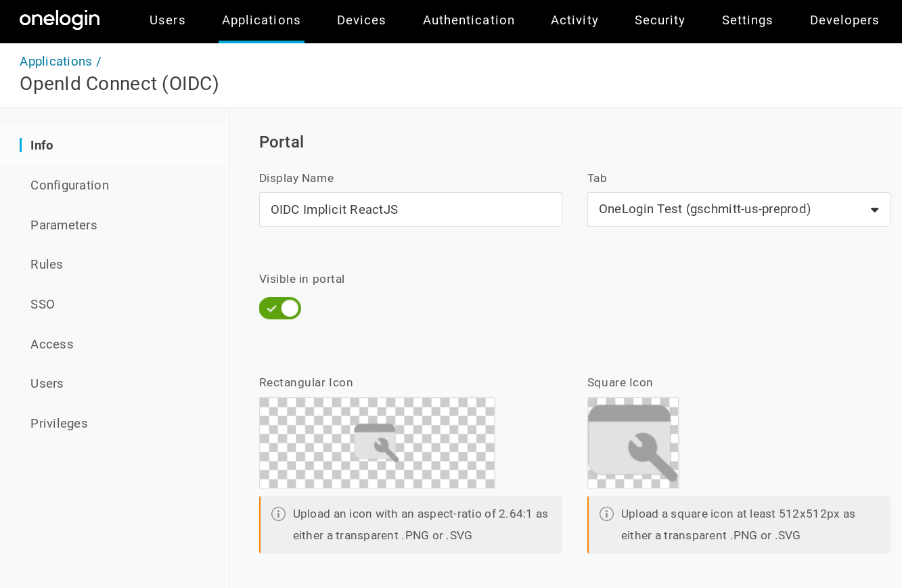This screenshot has width=902, height=588.
Task: Click the 'OpenId Connect (OIDC)' page title
Action: 119,84
